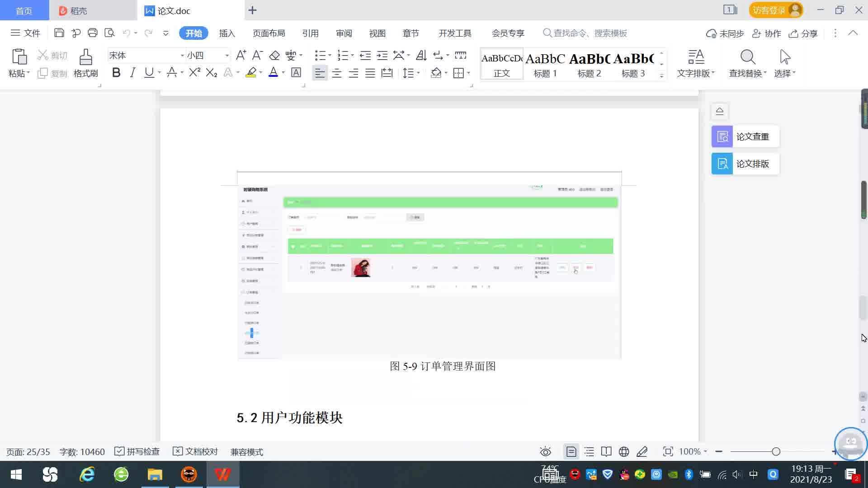Open the font name dropdown (宋体)
This screenshot has height=488, width=868.
(182, 56)
